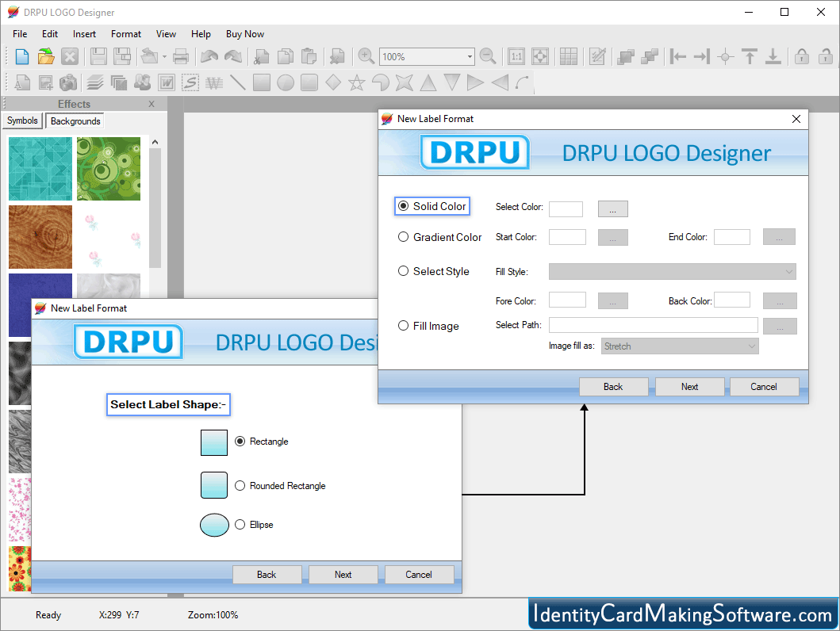The height and width of the screenshot is (631, 840).
Task: Click the paste clipboard icon
Action: coord(309,56)
